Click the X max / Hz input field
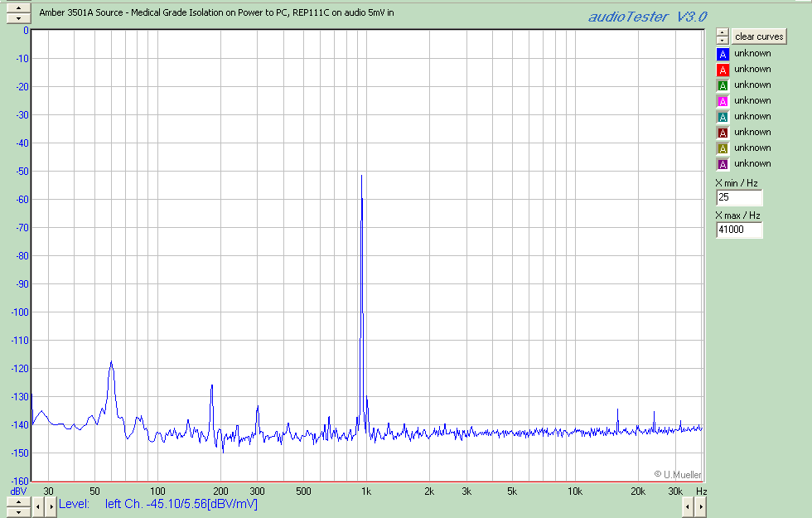The height and width of the screenshot is (518, 812). point(739,230)
